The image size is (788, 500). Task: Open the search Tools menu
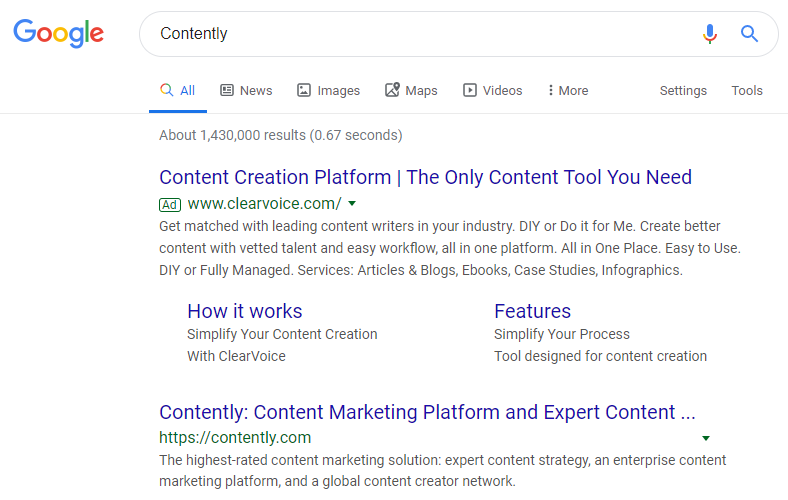tap(747, 90)
